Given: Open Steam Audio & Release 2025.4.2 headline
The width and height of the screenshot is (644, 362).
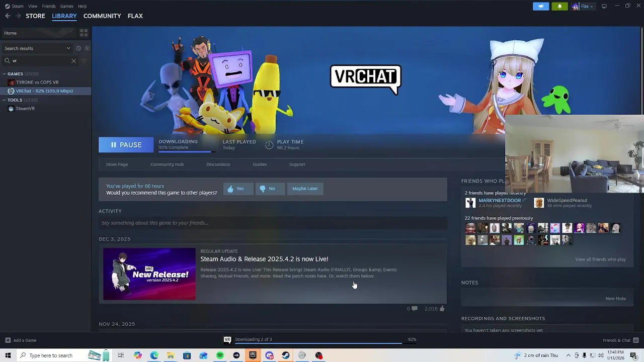Looking at the screenshot, I should click(264, 259).
